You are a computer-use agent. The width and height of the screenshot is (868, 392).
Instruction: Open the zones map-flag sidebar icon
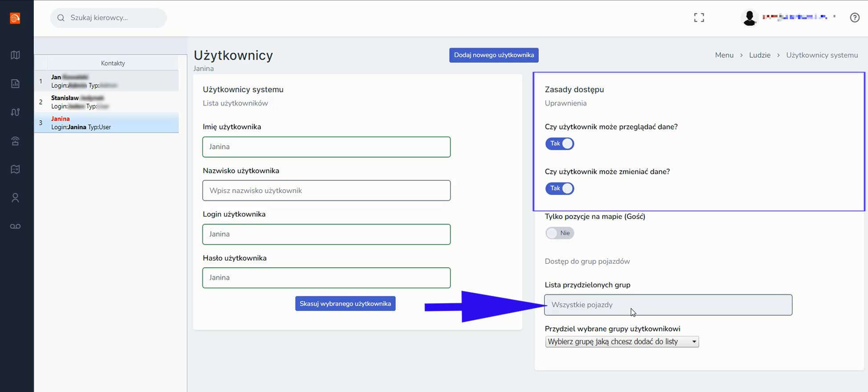(x=15, y=169)
